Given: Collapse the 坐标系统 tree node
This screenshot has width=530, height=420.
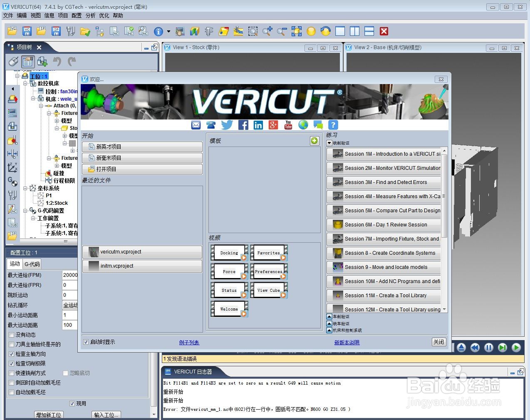Looking at the screenshot, I should pos(25,189).
